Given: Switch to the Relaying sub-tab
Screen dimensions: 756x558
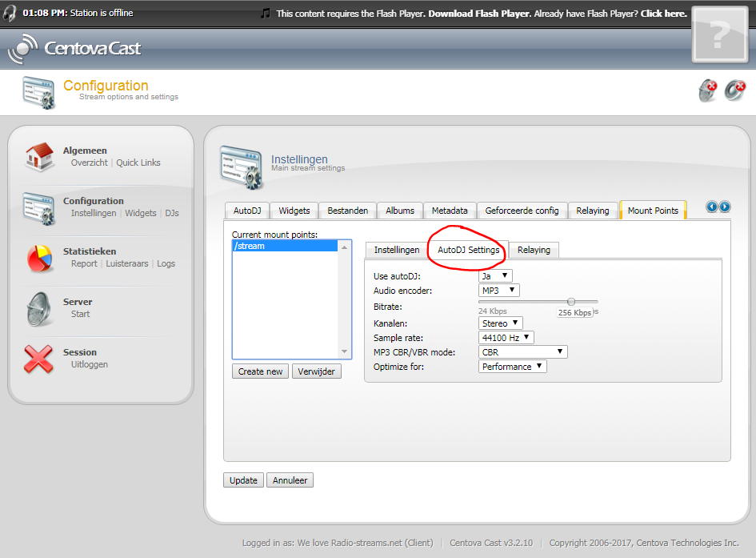Looking at the screenshot, I should coord(534,250).
